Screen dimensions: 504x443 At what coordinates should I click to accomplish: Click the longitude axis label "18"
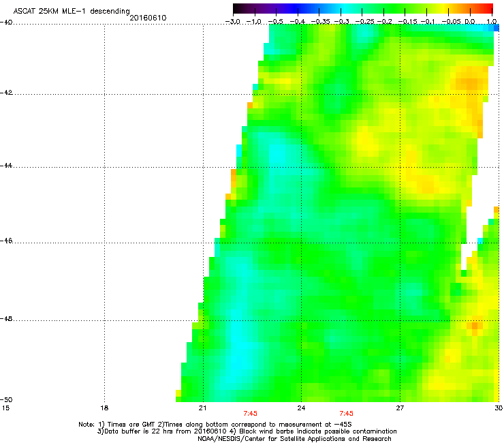tap(104, 408)
